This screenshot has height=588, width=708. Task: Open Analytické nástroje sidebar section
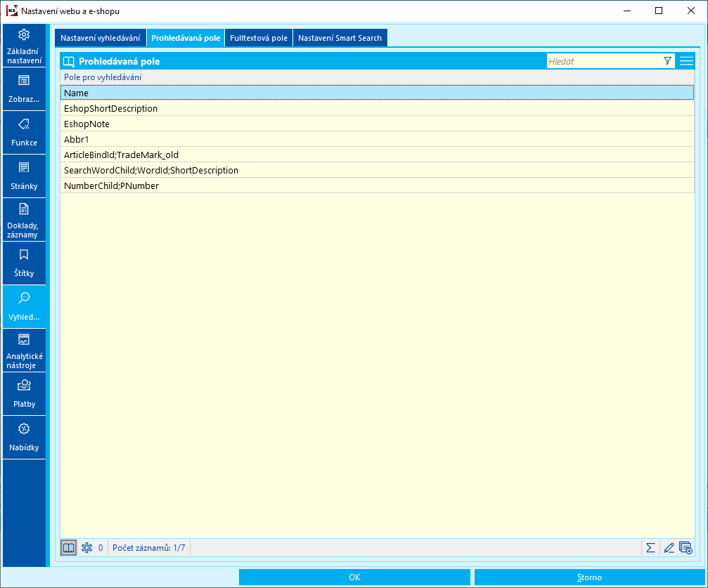(x=24, y=351)
